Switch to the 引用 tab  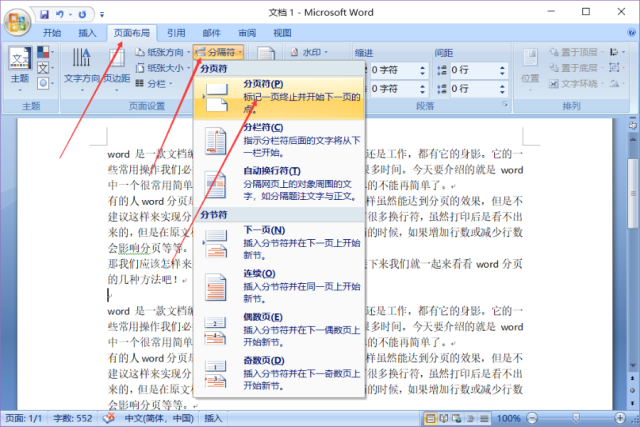point(176,33)
